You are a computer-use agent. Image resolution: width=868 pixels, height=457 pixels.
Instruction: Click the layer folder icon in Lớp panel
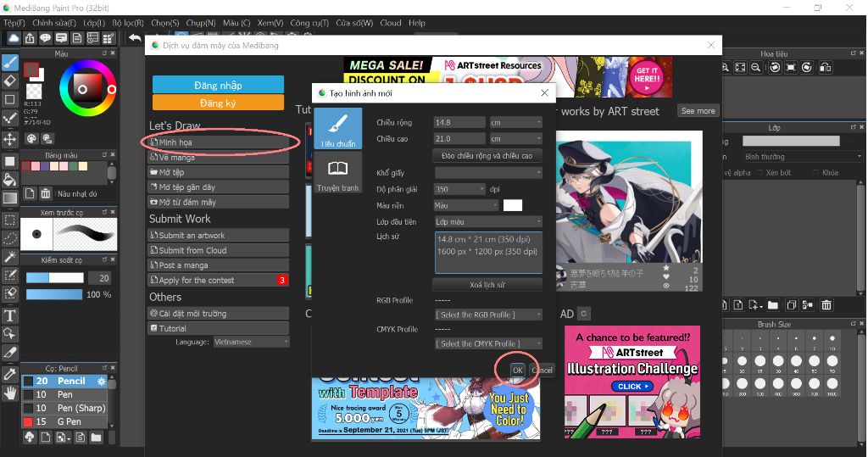click(x=773, y=304)
